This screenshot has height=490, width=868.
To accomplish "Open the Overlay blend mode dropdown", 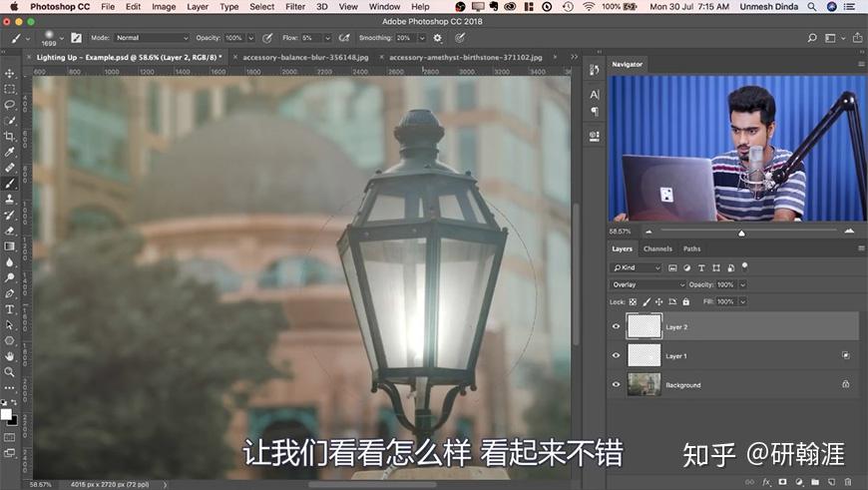I will pyautogui.click(x=647, y=284).
